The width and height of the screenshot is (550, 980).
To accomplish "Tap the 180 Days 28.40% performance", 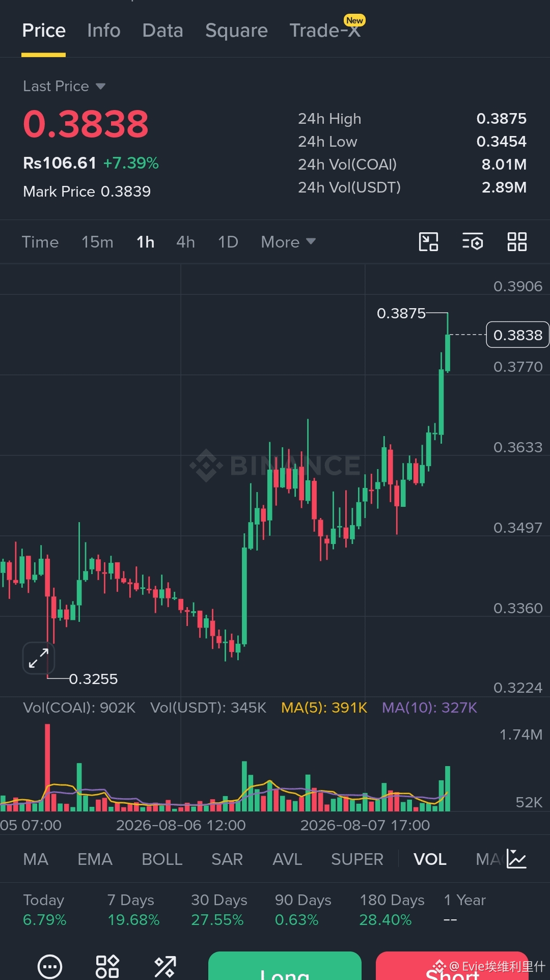I will pyautogui.click(x=392, y=910).
